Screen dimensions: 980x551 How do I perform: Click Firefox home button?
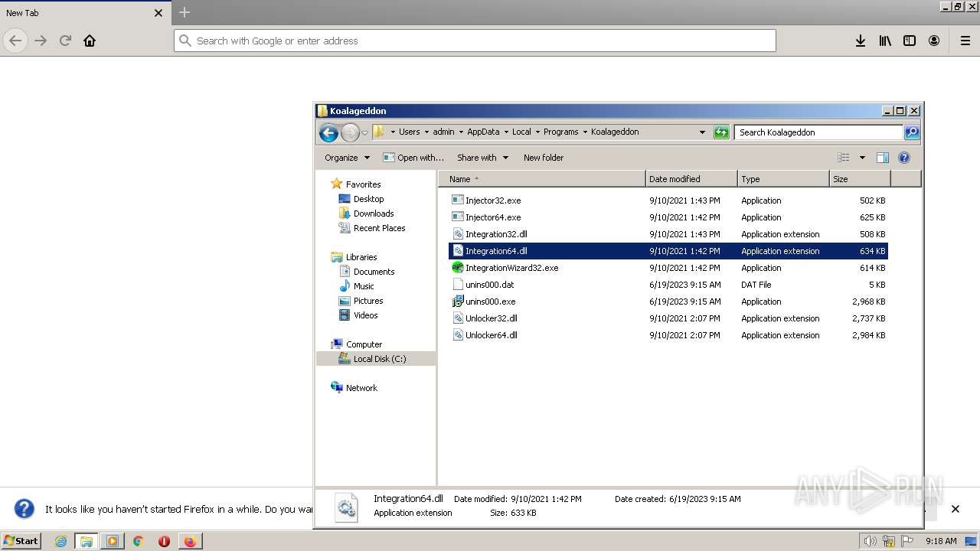90,41
